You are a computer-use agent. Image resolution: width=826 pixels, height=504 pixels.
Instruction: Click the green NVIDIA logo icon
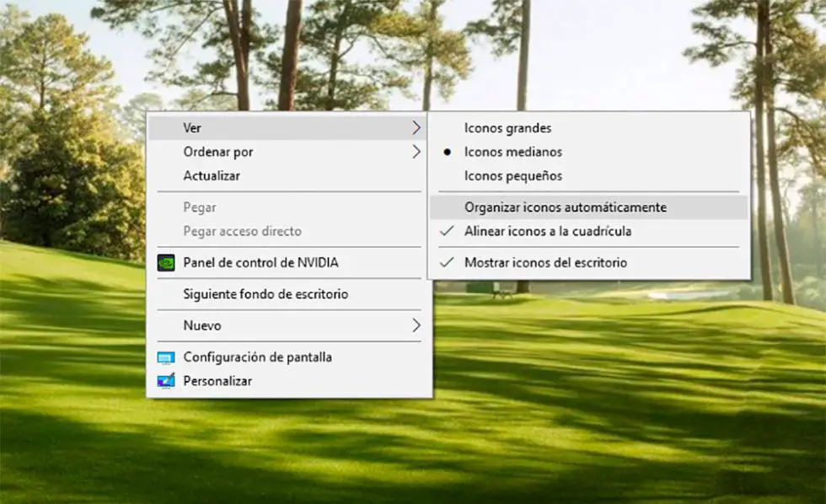point(166,263)
